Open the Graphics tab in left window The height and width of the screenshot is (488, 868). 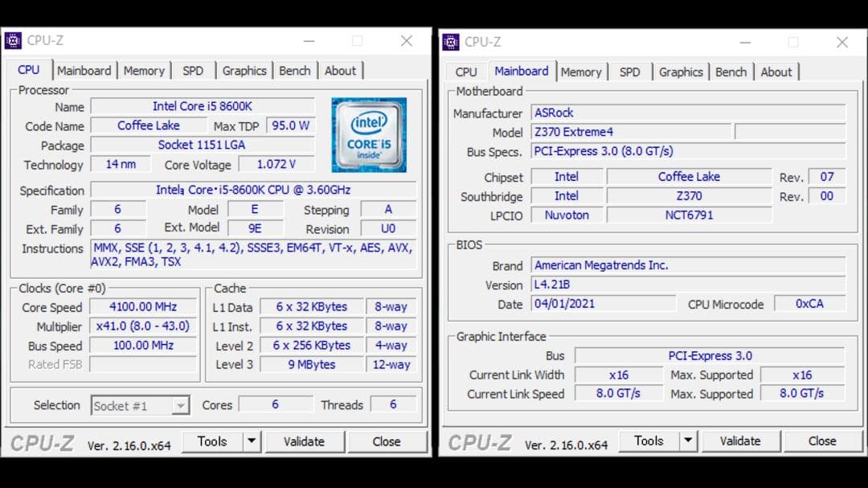(x=244, y=71)
